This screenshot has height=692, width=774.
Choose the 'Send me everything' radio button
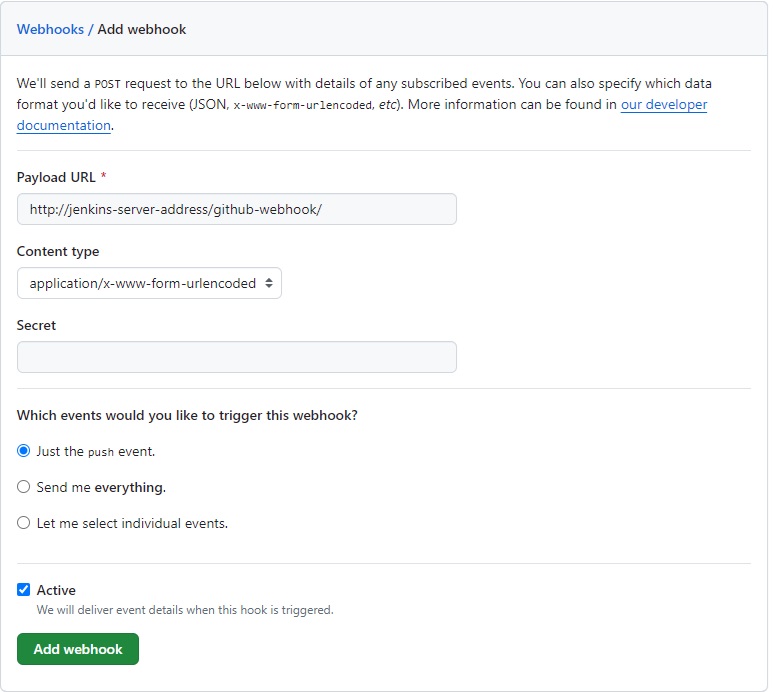pyautogui.click(x=24, y=487)
